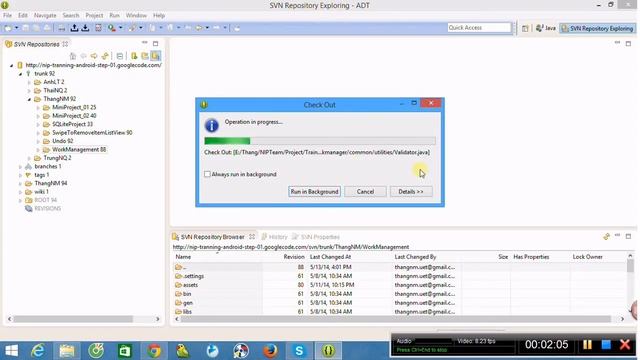Screen dimensions: 640x360
Task: Open the Window menu
Action: click(136, 16)
